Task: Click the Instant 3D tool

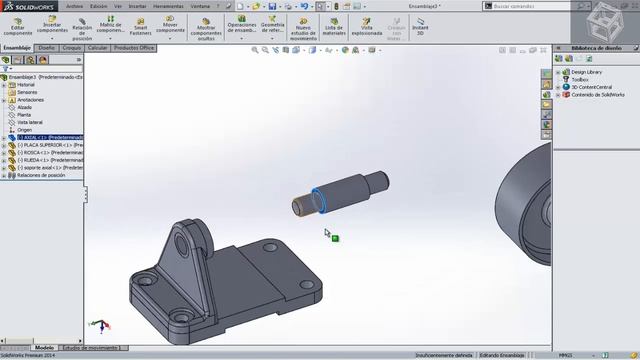Action: tap(420, 27)
